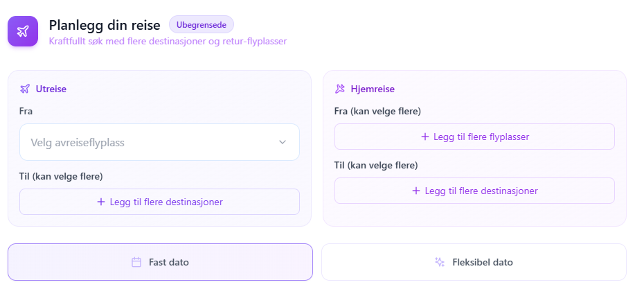Add more airports under Hjemreise Fra

[474, 137]
